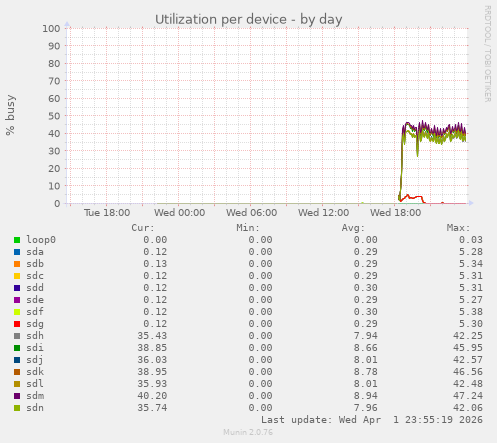Click the 'Cur:' column header
The height and width of the screenshot is (443, 497).
143,228
